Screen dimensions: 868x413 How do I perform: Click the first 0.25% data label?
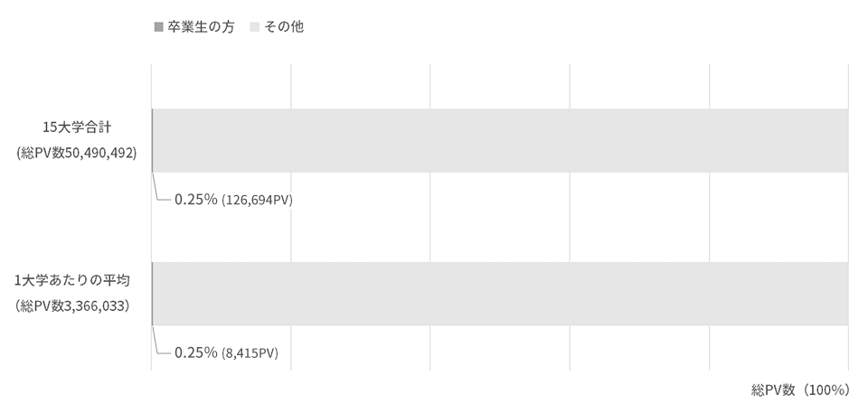pos(196,200)
